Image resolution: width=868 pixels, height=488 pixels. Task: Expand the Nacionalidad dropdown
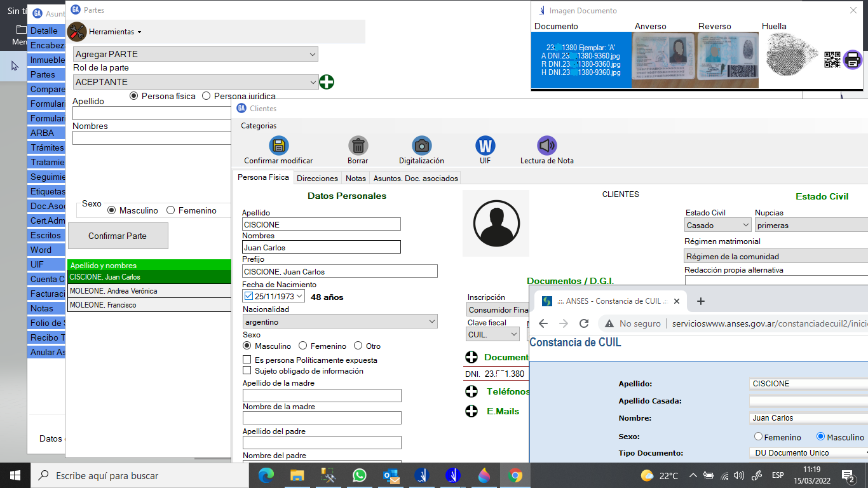[431, 322]
